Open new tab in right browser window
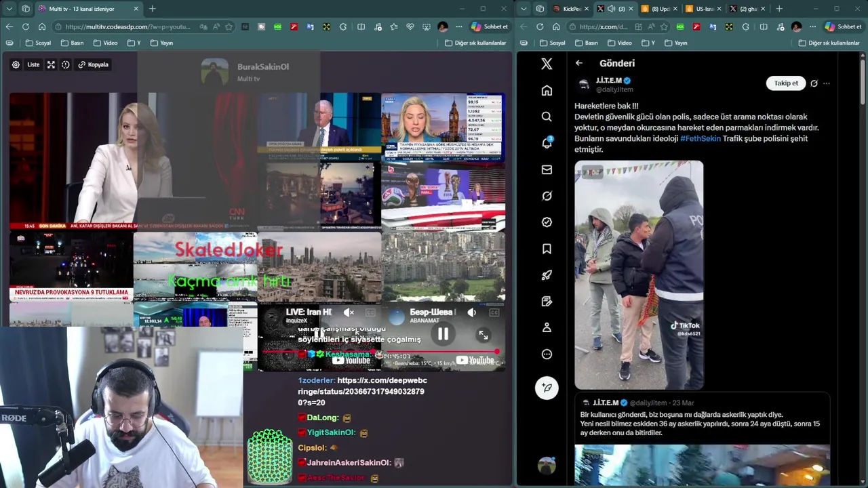Image resolution: width=868 pixels, height=488 pixels. tap(779, 9)
